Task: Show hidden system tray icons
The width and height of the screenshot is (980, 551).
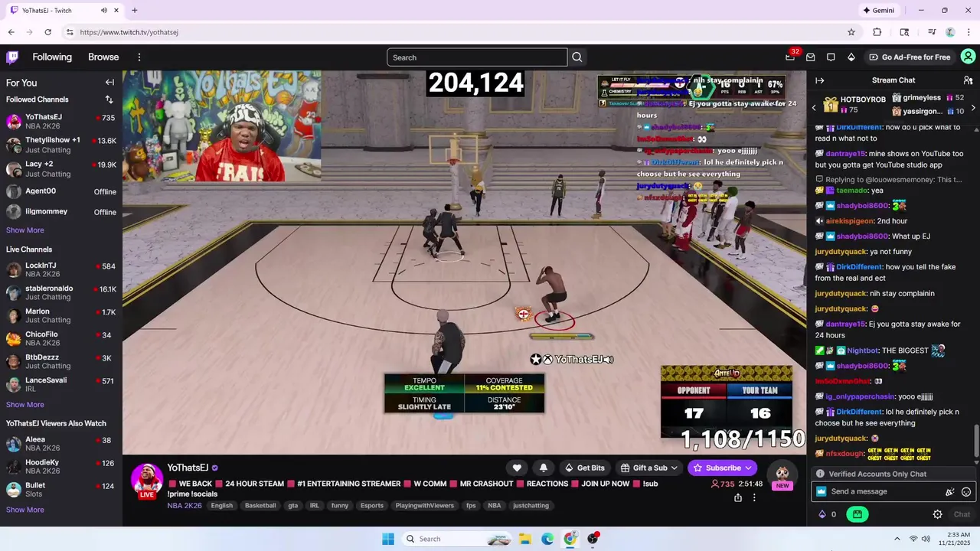Action: (897, 539)
